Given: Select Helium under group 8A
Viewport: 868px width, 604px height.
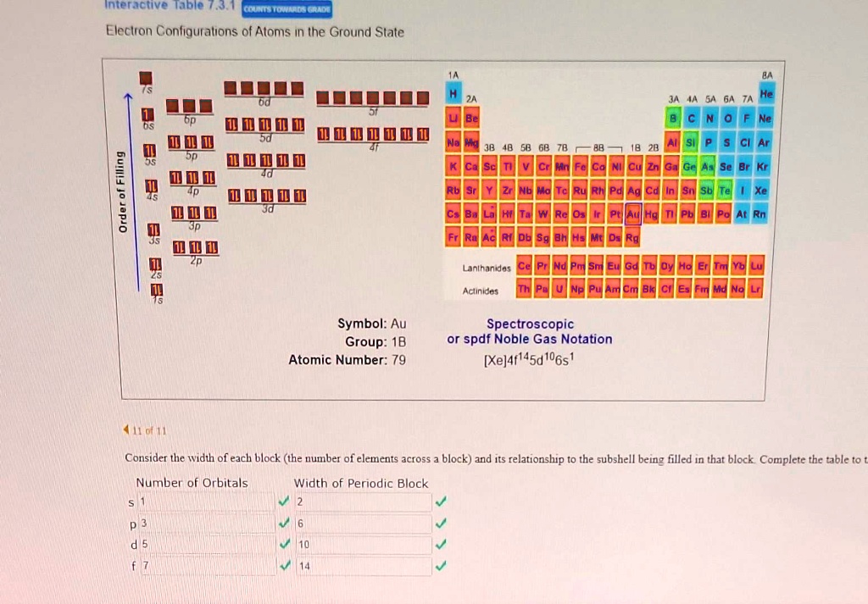Looking at the screenshot, I should click(x=765, y=94).
